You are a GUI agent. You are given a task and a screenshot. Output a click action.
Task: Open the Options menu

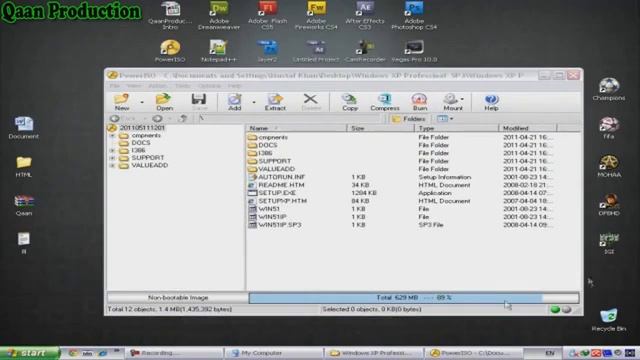(x=209, y=86)
